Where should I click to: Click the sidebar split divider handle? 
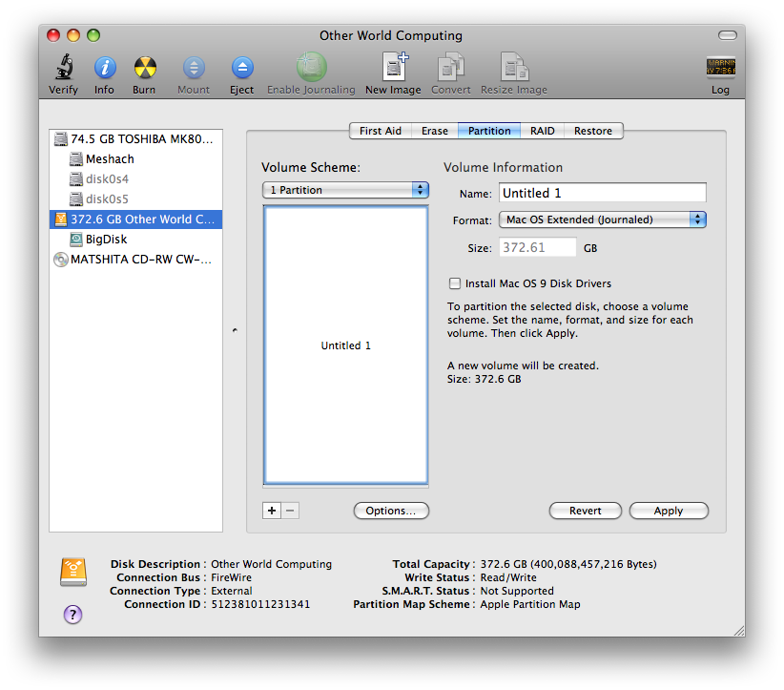click(x=235, y=330)
